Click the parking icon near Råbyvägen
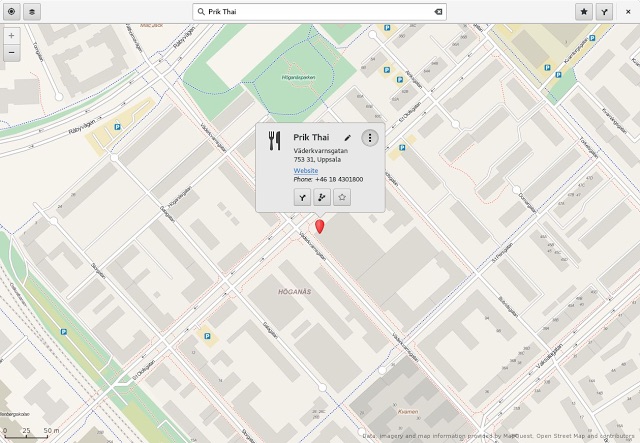The image size is (640, 443). coord(117,127)
